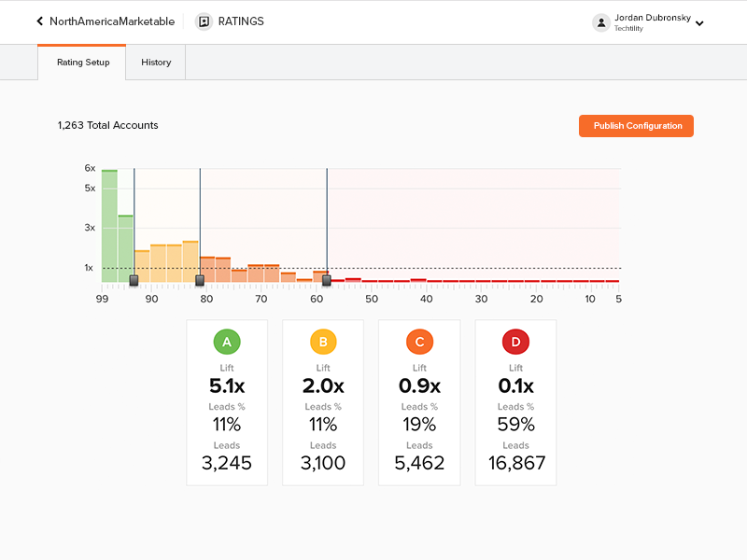
Task: Click the red D rating badge
Action: pyautogui.click(x=515, y=343)
